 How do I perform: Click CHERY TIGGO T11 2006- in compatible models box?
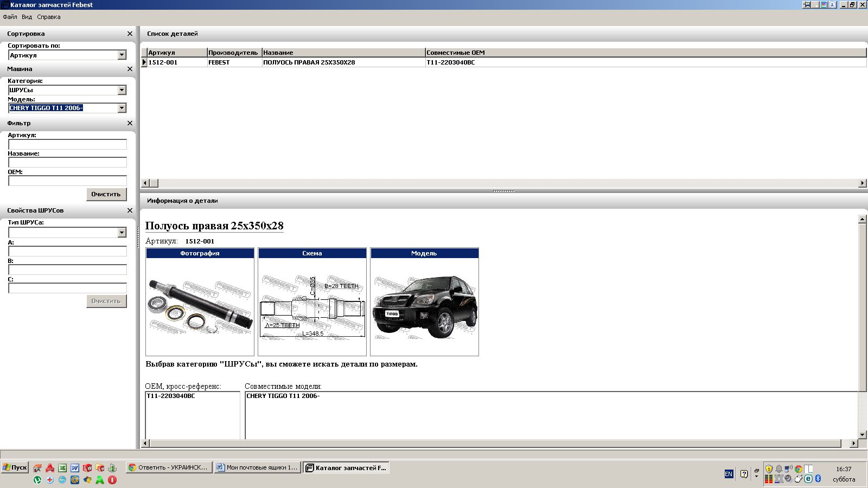tap(283, 396)
